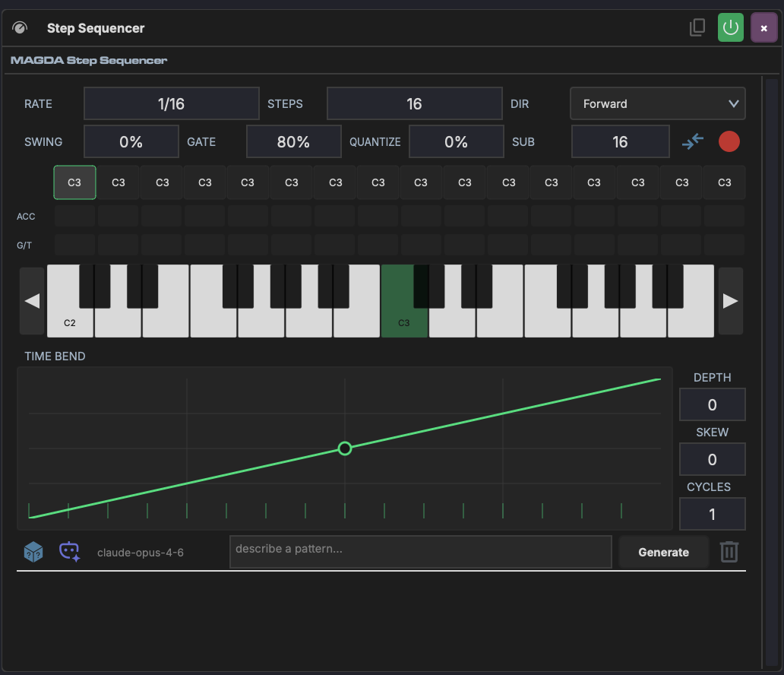Click the center handle on the TIME BEND curve
This screenshot has height=675, width=784.
tap(344, 448)
